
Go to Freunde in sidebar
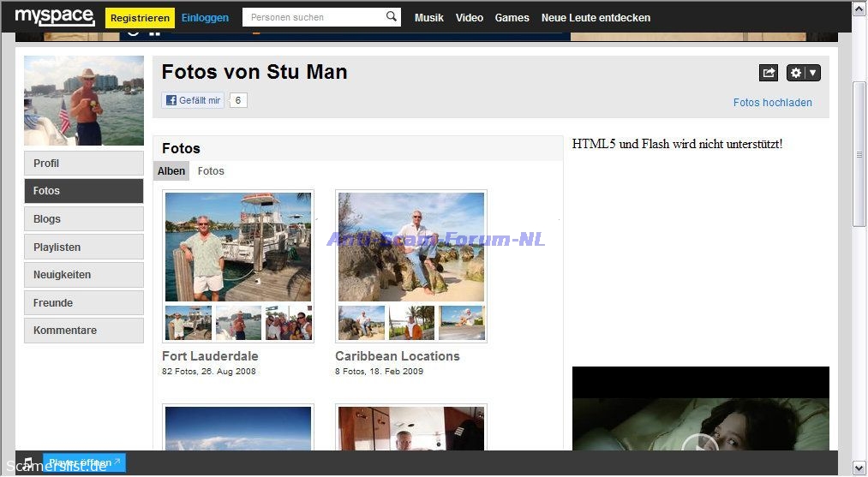(84, 302)
